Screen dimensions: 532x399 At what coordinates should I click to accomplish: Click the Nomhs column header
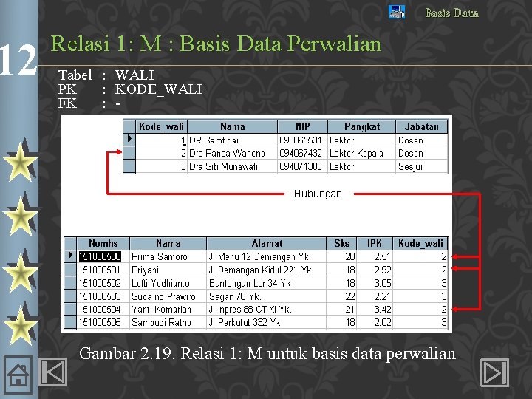(103, 243)
